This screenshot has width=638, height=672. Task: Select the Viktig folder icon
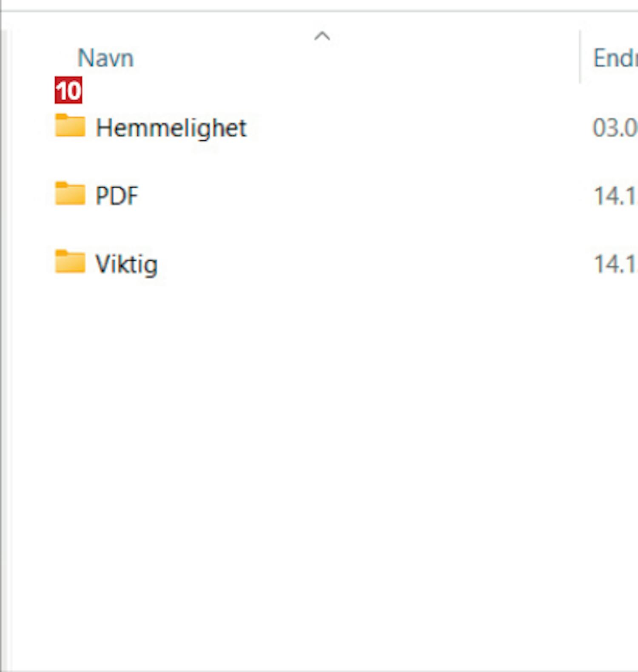(x=70, y=262)
